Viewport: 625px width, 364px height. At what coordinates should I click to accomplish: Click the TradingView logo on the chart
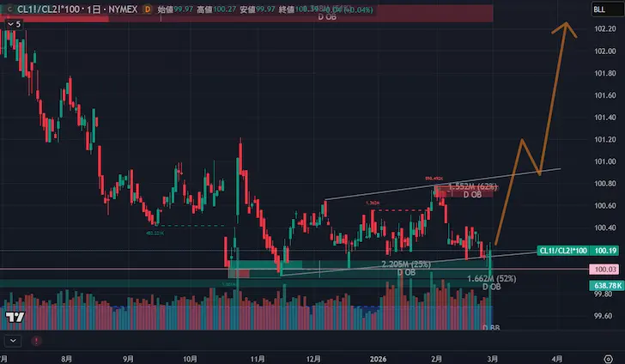(x=15, y=318)
